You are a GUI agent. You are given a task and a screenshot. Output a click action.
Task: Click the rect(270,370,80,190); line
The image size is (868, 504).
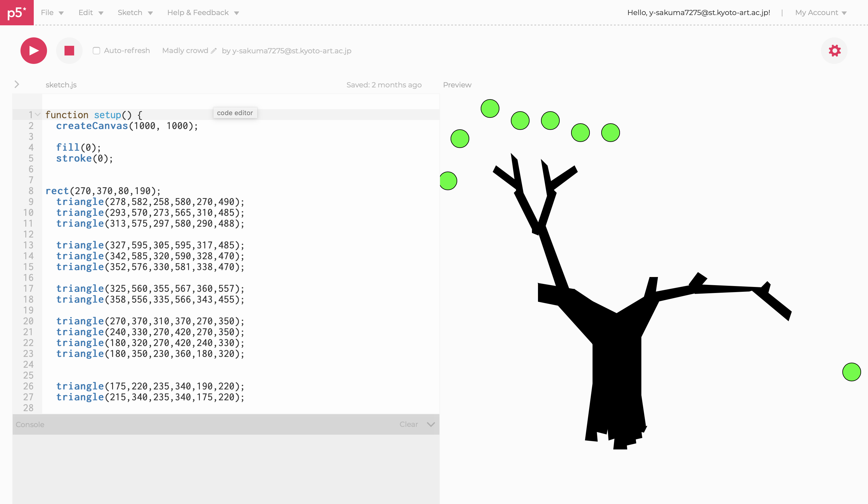point(103,191)
